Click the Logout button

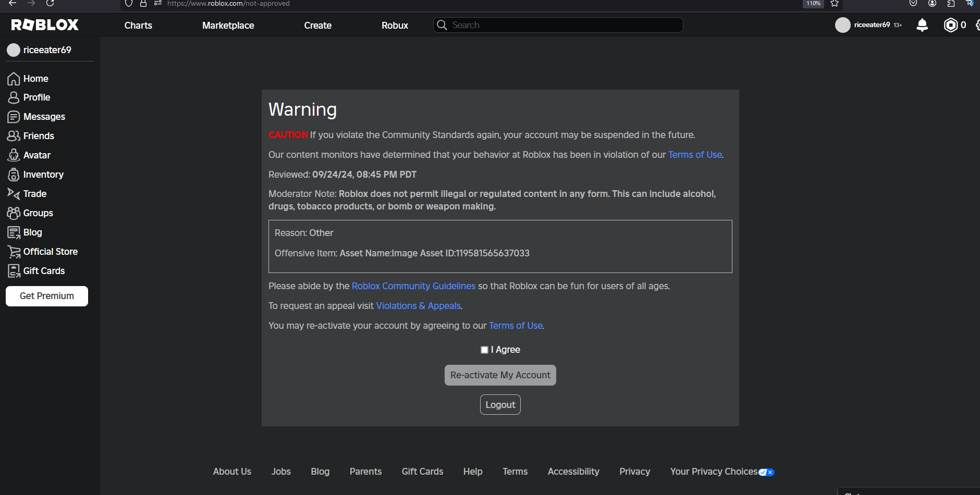pos(500,405)
